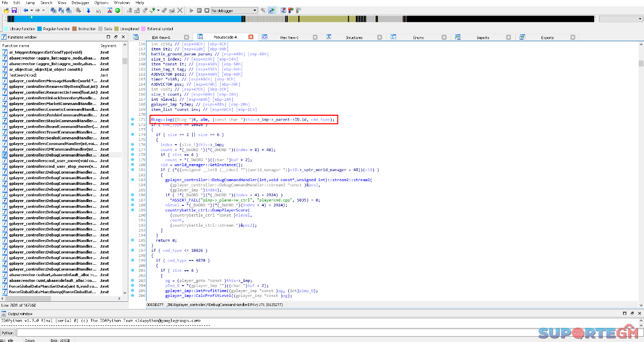Screen dimensions: 644x342
Task: Open the No debugger selection dropdown
Action: 234,10
